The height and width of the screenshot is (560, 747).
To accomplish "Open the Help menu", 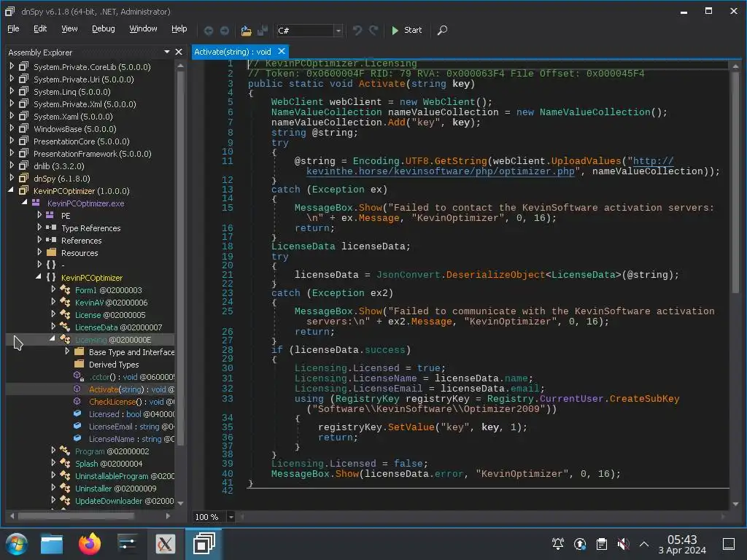I will click(179, 28).
